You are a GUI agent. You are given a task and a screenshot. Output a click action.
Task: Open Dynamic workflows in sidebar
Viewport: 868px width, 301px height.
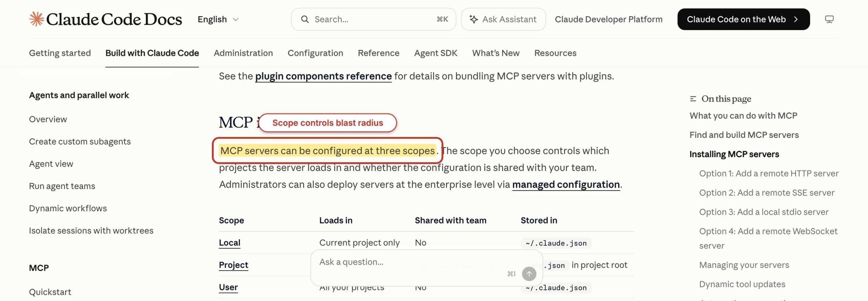67,209
